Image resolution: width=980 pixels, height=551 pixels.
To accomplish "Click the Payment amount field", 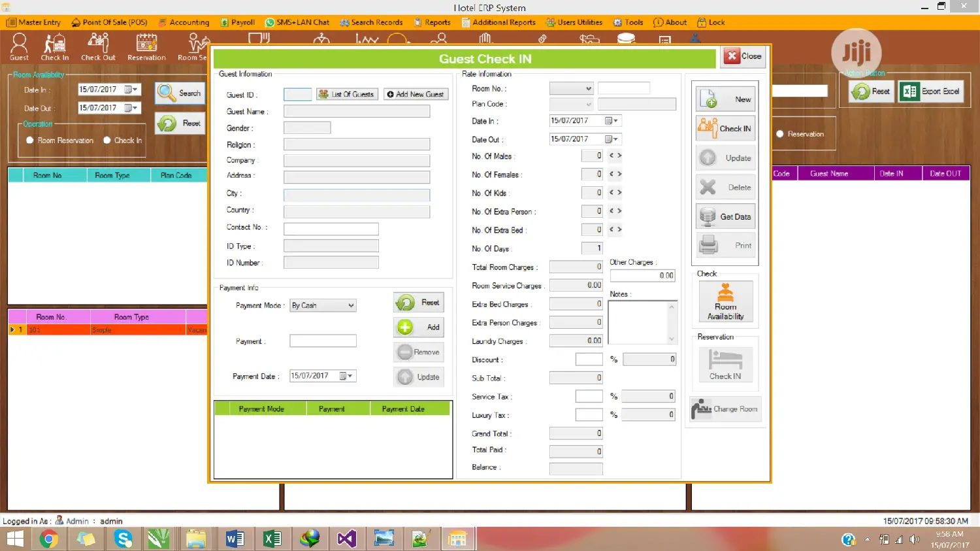I will coord(323,341).
